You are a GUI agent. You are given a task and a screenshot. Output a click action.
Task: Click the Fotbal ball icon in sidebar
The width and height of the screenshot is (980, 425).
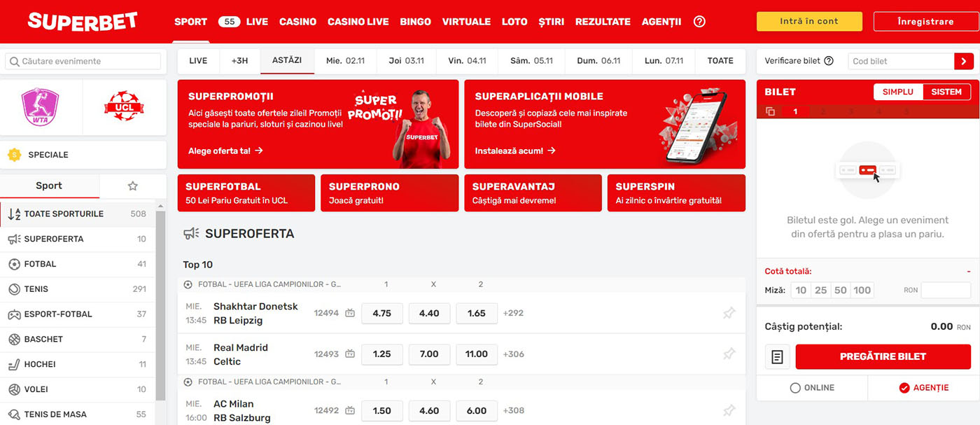14,265
